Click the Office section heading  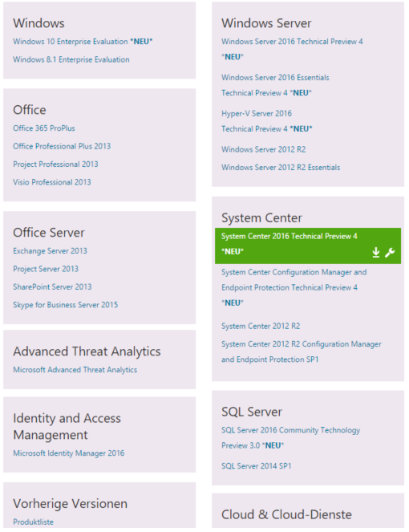(30, 110)
